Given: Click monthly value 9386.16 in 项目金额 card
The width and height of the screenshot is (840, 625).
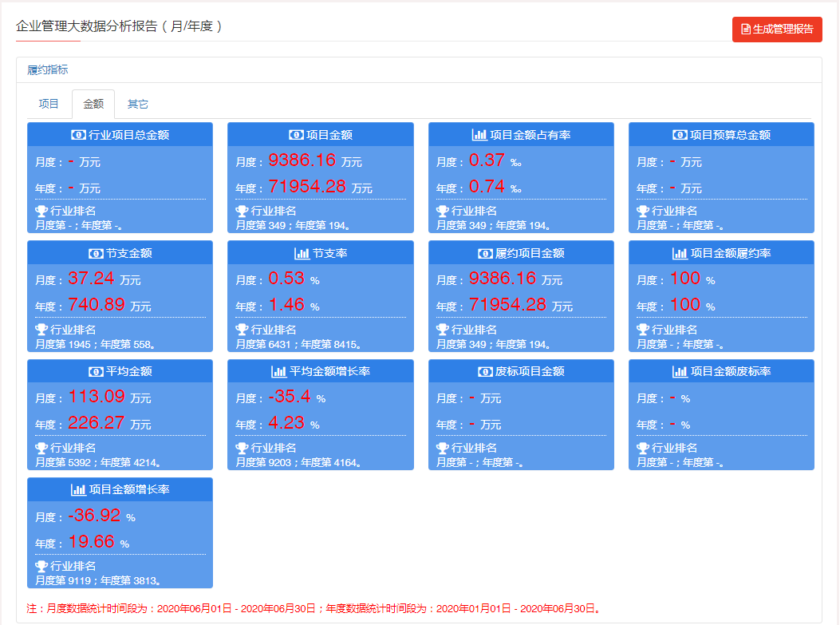Looking at the screenshot, I should click(302, 160).
